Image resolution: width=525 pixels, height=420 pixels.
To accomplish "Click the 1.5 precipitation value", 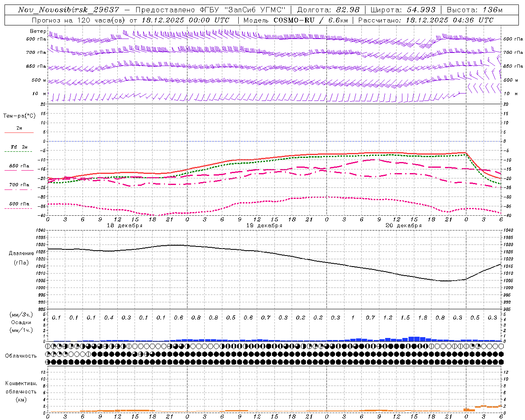I will [405, 317].
